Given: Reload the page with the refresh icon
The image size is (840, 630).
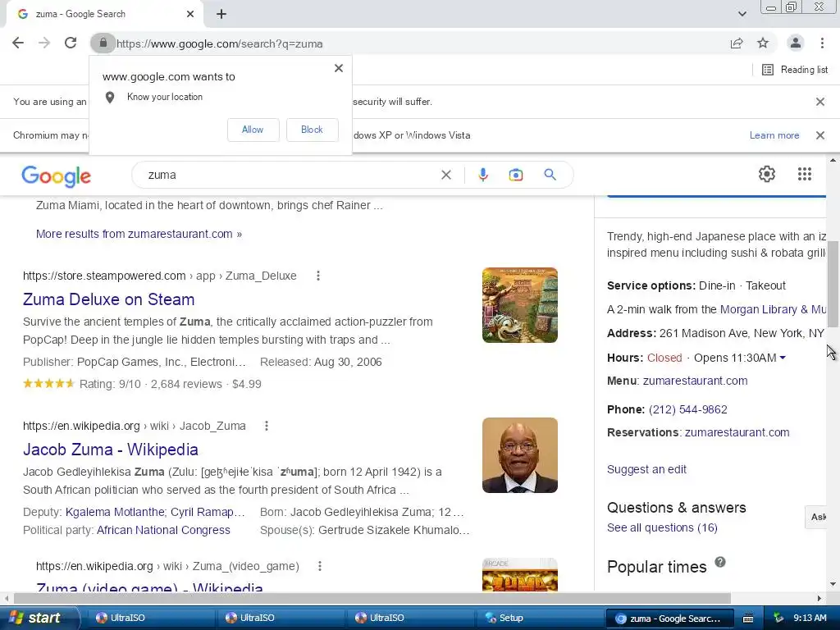Looking at the screenshot, I should coord(71,43).
